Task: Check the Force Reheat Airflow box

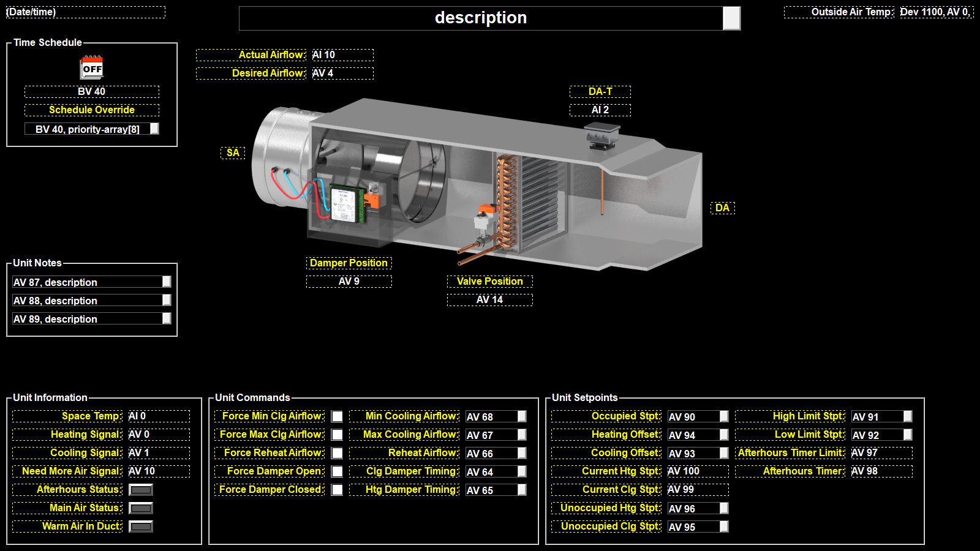Action: [x=337, y=453]
